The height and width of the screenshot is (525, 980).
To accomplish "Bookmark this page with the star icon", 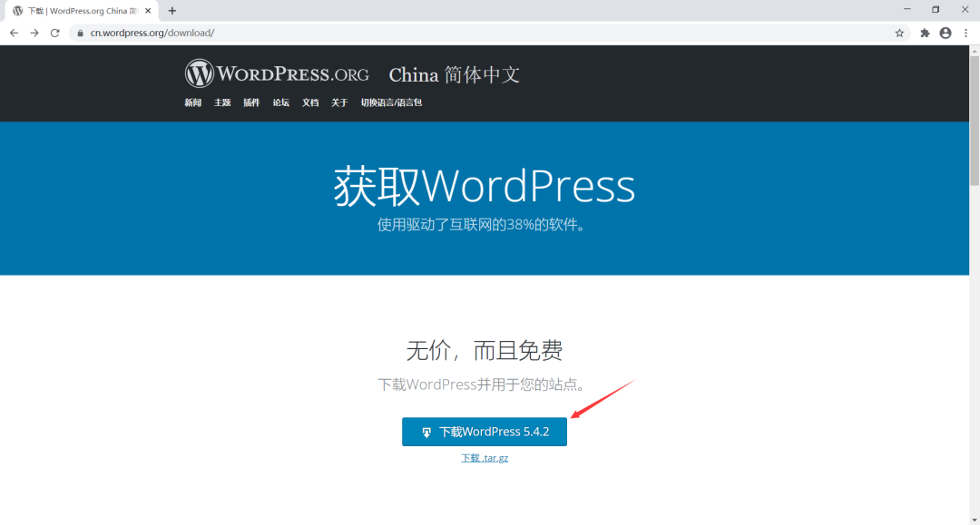I will (x=899, y=33).
